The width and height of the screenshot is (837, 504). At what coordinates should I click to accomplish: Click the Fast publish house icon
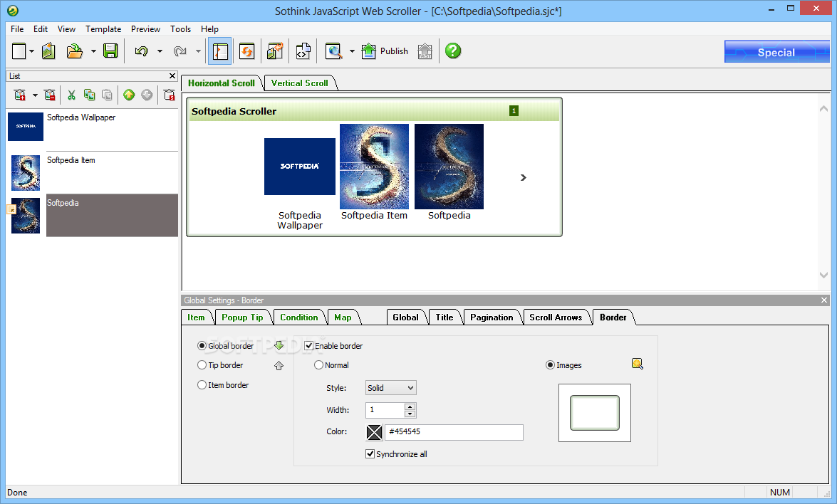pyautogui.click(x=425, y=51)
